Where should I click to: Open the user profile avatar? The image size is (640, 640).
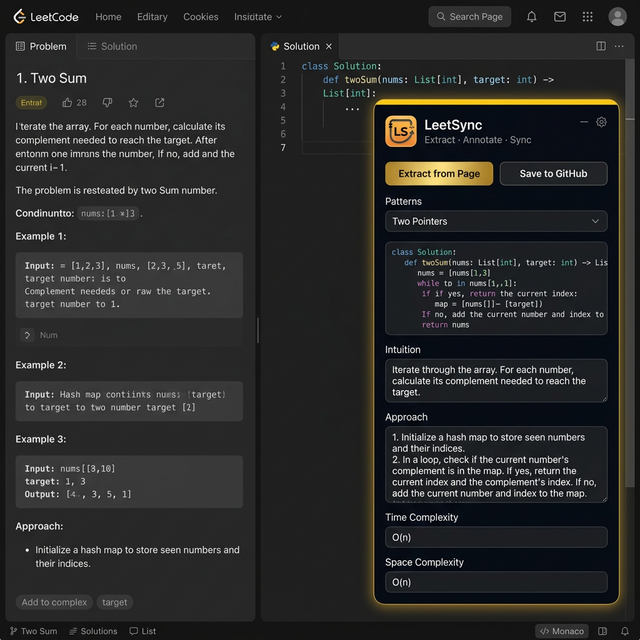click(617, 17)
